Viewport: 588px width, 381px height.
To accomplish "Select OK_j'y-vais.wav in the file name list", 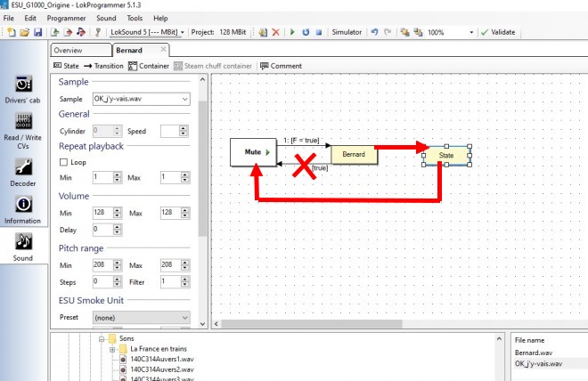I will coord(538,364).
